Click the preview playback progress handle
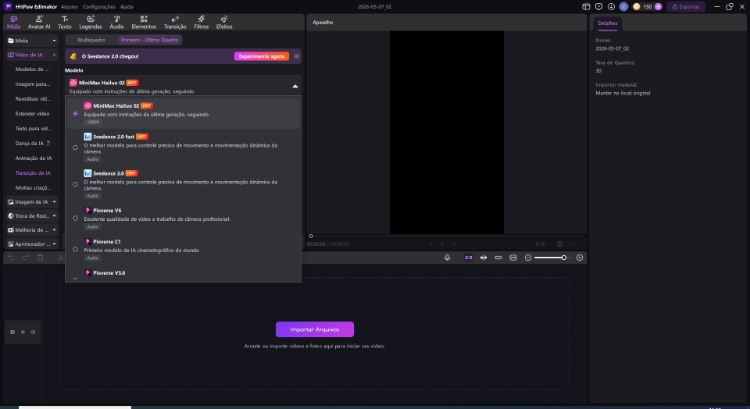Screen dimensions: 750x409 (x=311, y=236)
